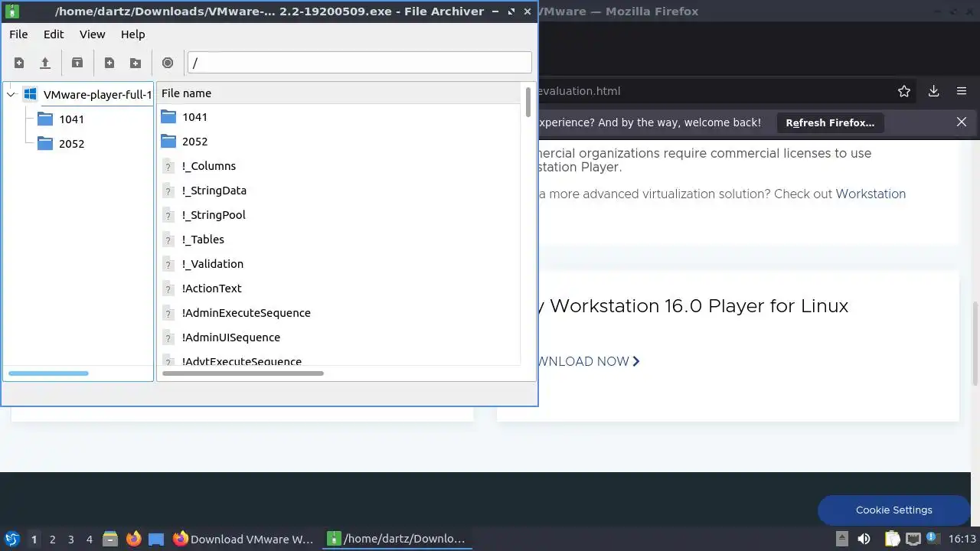Select the !_Columns file entry
Image resolution: width=980 pixels, height=551 pixels.
click(209, 166)
